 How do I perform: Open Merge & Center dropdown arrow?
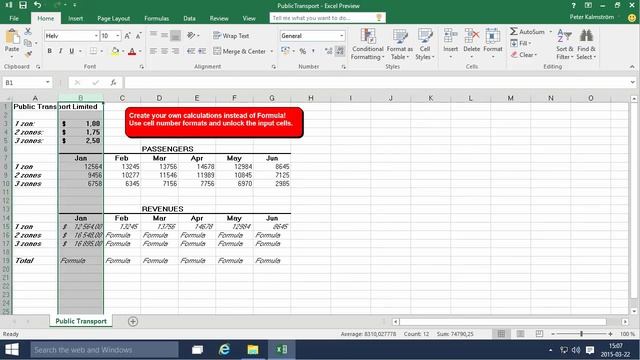[x=272, y=51]
